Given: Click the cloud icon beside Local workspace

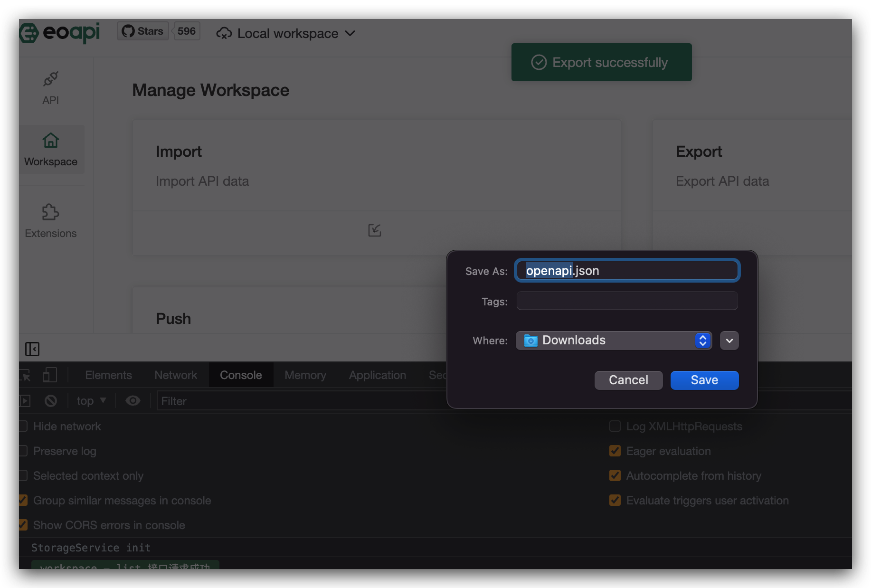Looking at the screenshot, I should [x=224, y=34].
